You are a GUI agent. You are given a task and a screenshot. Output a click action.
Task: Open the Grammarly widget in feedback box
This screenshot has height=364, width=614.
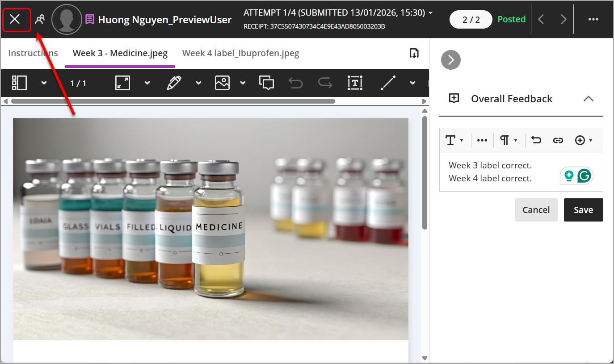tap(584, 176)
